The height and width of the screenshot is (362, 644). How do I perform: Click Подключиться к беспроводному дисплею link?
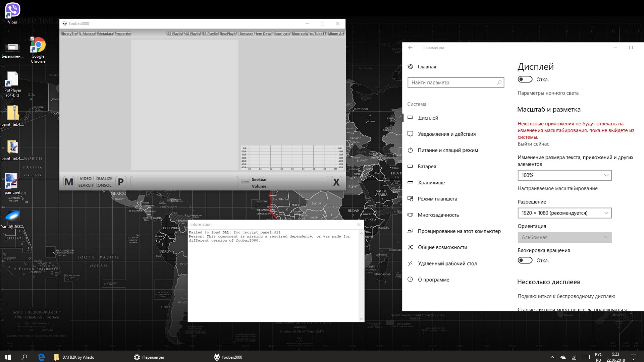[x=566, y=296]
